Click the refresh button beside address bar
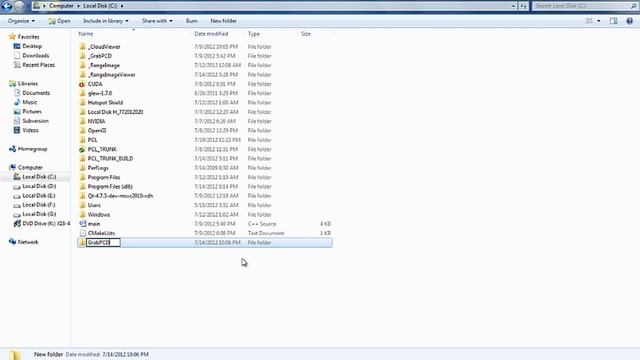Image resolution: width=640 pixels, height=360 pixels. pos(524,6)
